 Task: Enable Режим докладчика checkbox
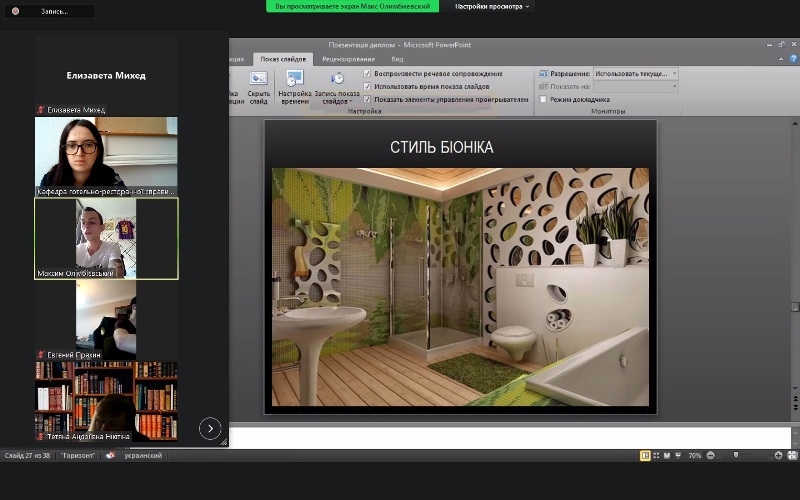pos(543,100)
